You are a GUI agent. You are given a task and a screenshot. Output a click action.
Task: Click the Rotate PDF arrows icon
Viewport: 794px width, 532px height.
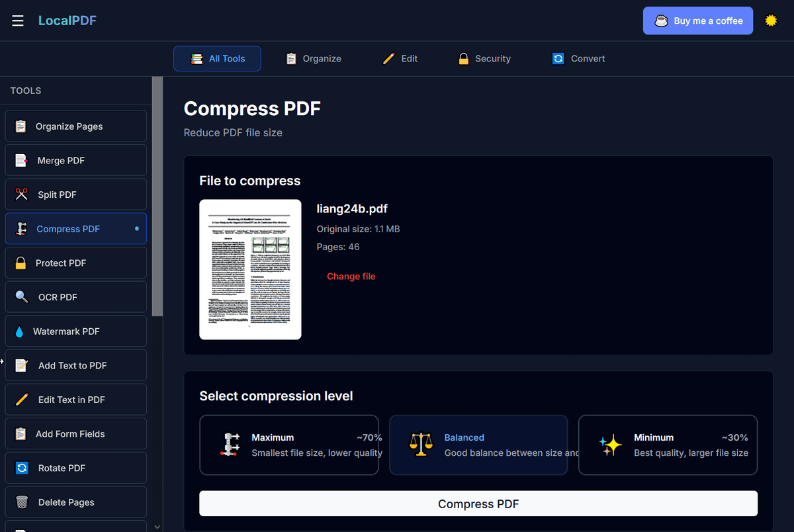[x=22, y=468]
